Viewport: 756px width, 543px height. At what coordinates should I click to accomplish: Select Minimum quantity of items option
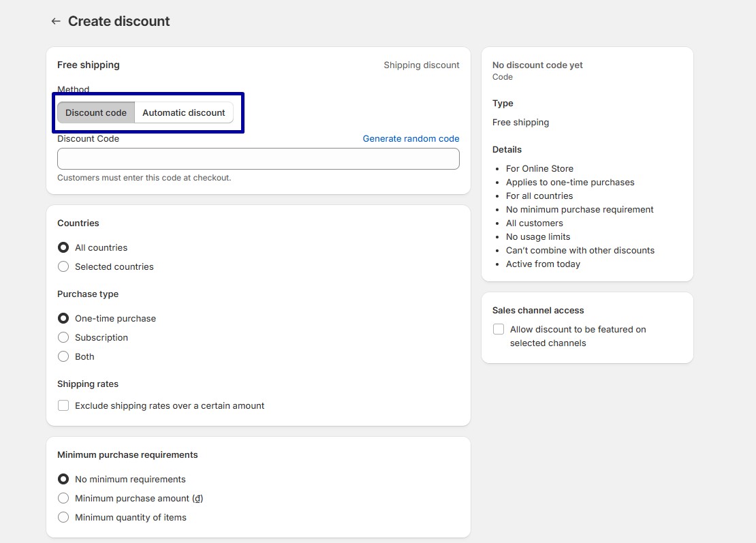(63, 517)
